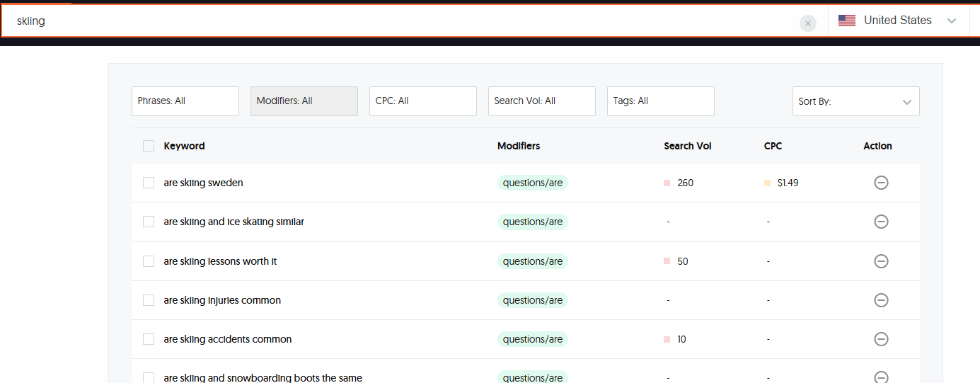Screen dimensions: 980x383
Task: Open the CPC: All filter
Action: click(423, 101)
